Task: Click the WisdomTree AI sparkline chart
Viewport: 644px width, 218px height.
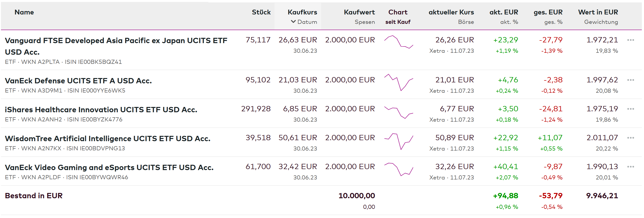Action: click(x=398, y=141)
